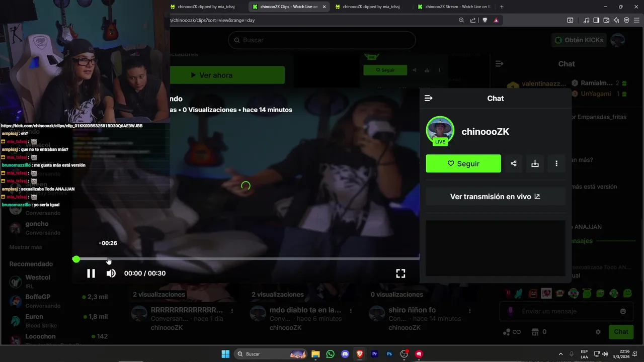
Task: Collapse the clip Chat panel arrow icon
Action: tap(429, 99)
